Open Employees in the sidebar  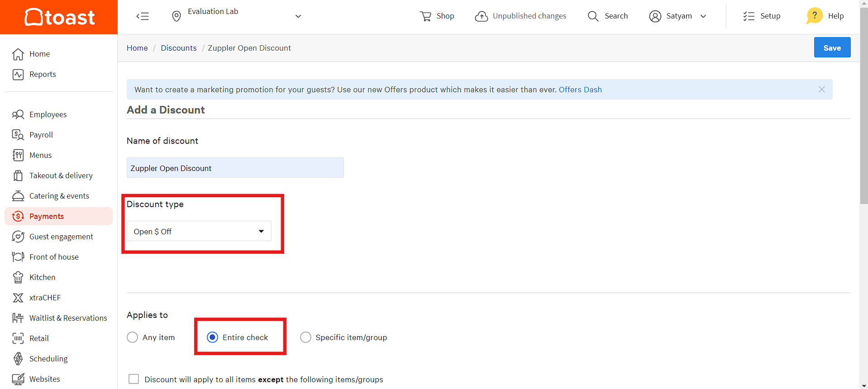pyautogui.click(x=48, y=114)
